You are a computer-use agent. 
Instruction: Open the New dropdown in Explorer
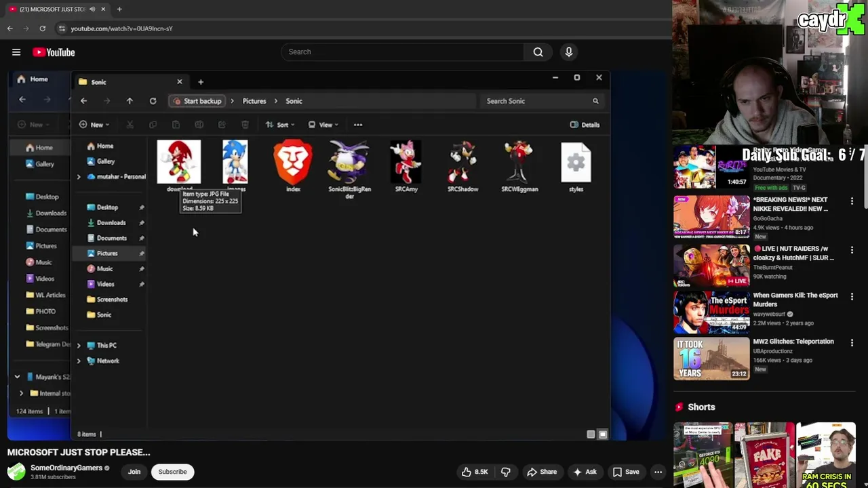pyautogui.click(x=94, y=125)
